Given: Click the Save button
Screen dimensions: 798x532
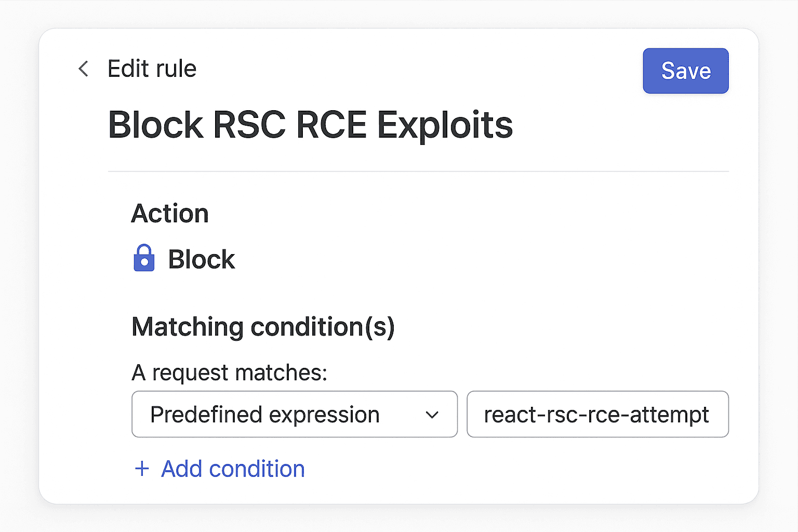Looking at the screenshot, I should (x=685, y=71).
